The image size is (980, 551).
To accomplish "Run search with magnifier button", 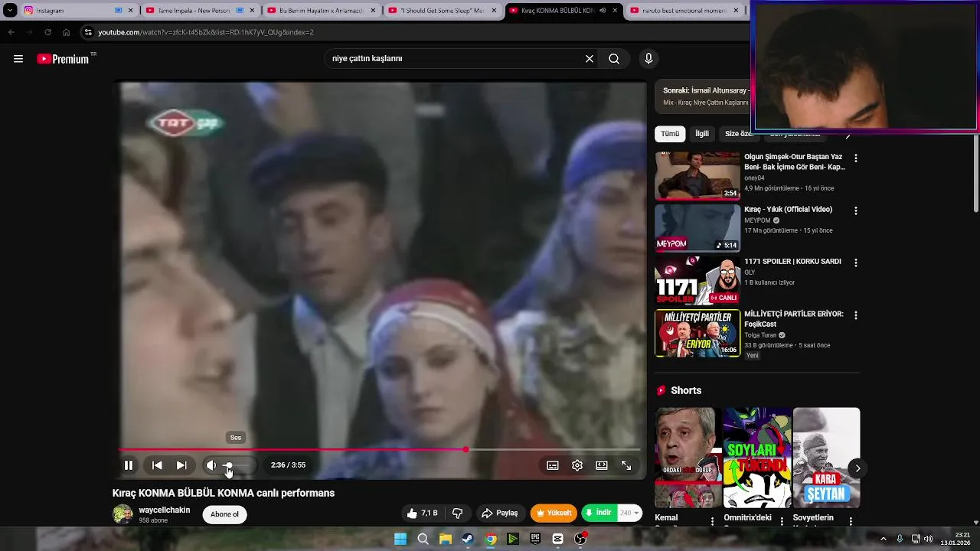I will click(614, 59).
